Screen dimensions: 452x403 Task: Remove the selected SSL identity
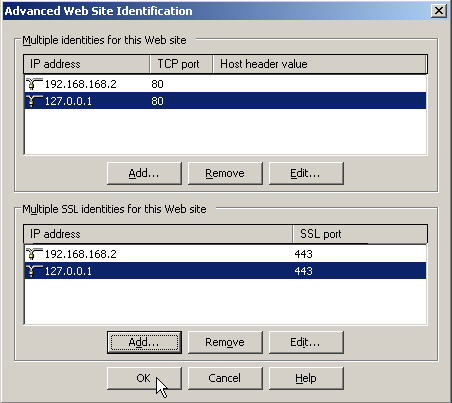point(225,342)
